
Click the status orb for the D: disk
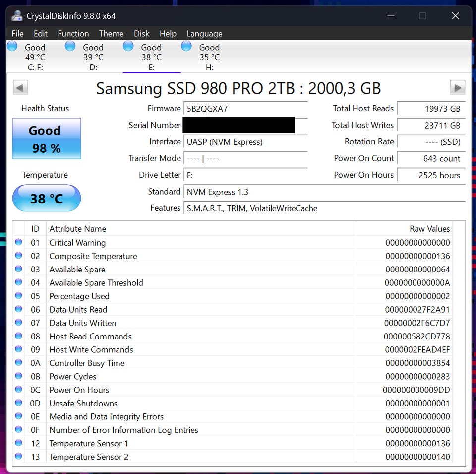click(x=70, y=46)
